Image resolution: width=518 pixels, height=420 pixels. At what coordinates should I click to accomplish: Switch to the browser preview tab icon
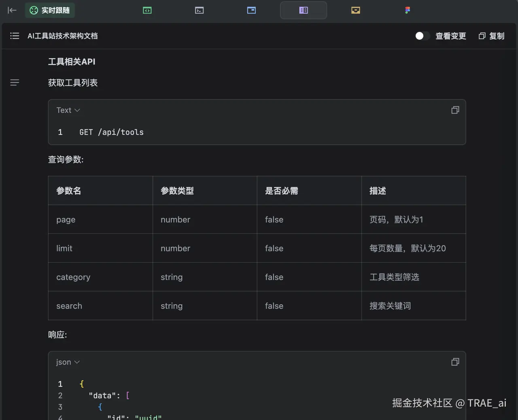point(251,10)
